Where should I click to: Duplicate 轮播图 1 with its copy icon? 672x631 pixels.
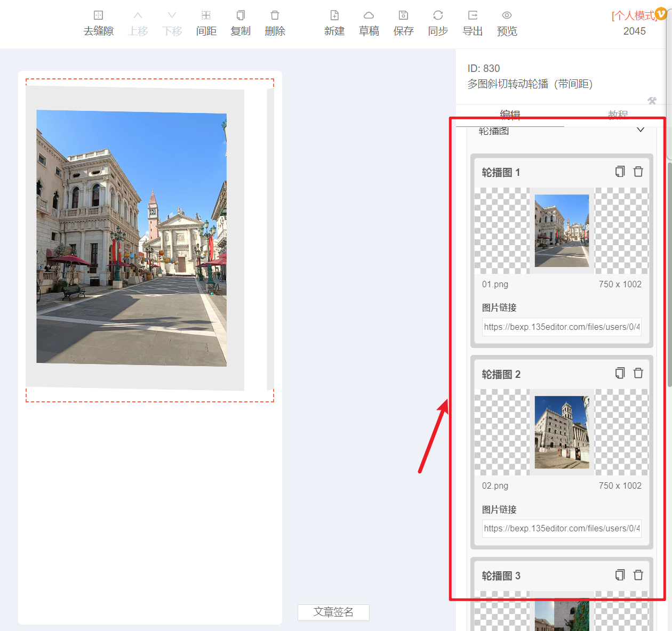click(620, 172)
